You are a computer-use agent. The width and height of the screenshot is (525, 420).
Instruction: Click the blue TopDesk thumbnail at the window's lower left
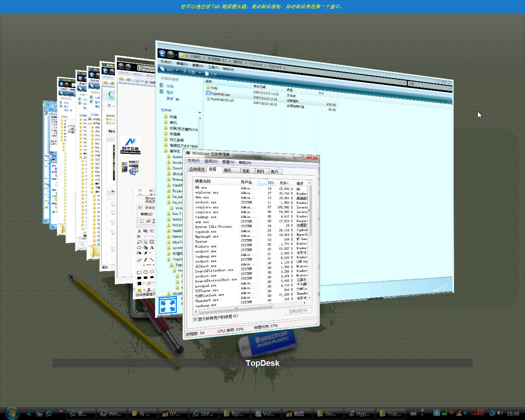click(x=168, y=306)
